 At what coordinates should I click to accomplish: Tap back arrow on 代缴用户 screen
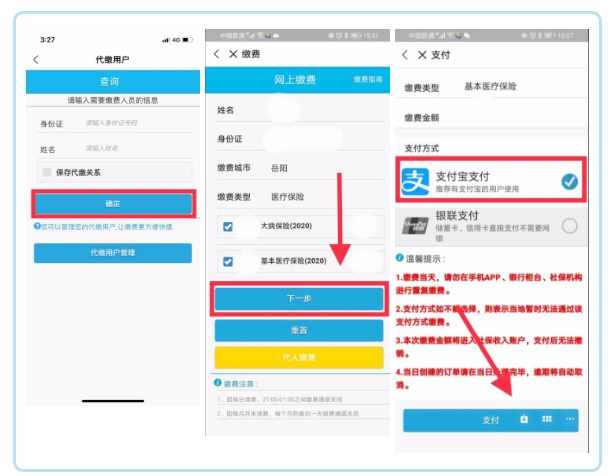(x=37, y=60)
